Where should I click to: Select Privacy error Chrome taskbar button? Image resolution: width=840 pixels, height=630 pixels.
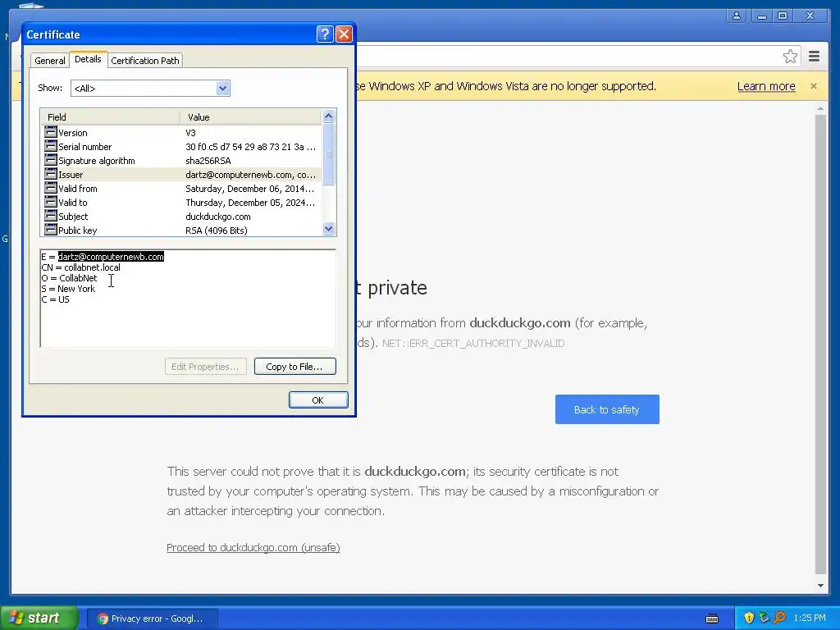(152, 619)
